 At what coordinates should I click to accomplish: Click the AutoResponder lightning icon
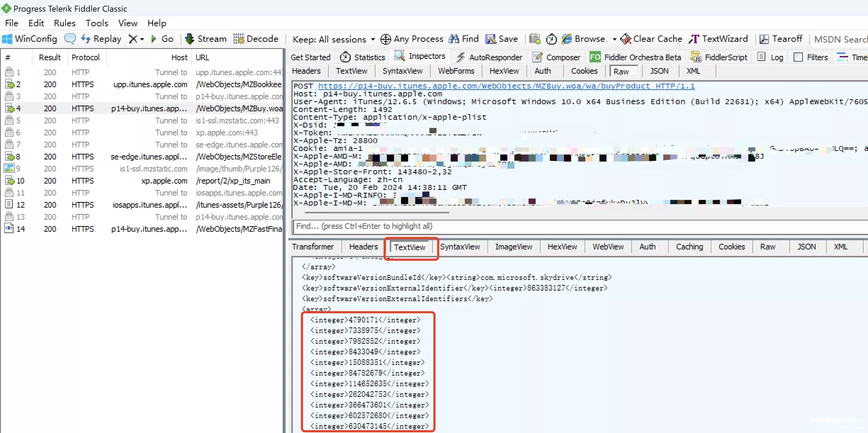tap(461, 57)
